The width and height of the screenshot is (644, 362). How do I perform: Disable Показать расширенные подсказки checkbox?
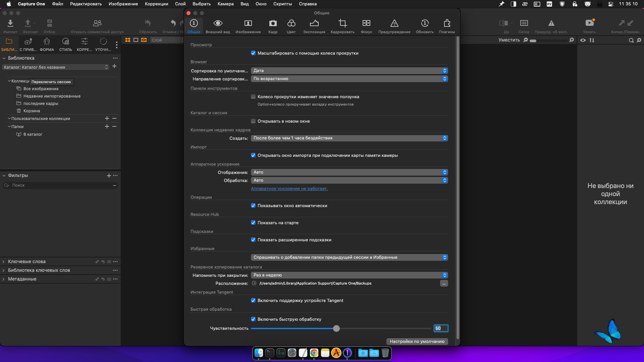[253, 240]
